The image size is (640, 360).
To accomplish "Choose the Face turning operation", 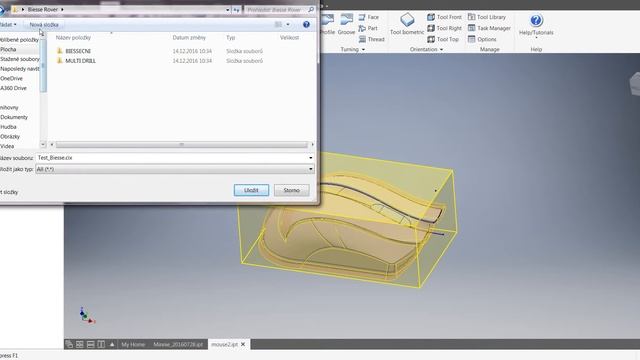I will (369, 17).
